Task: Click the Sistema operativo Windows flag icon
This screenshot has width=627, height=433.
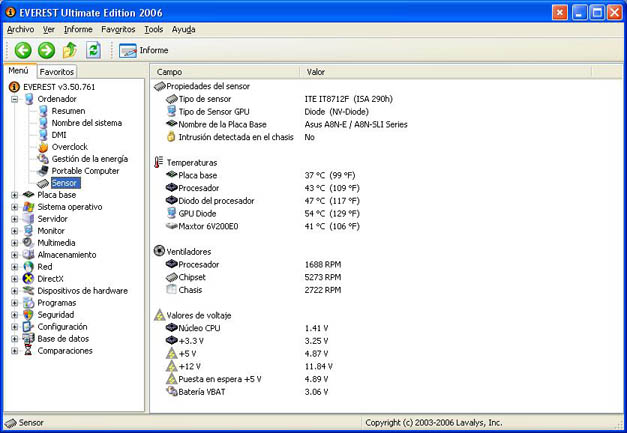Action: coord(28,207)
